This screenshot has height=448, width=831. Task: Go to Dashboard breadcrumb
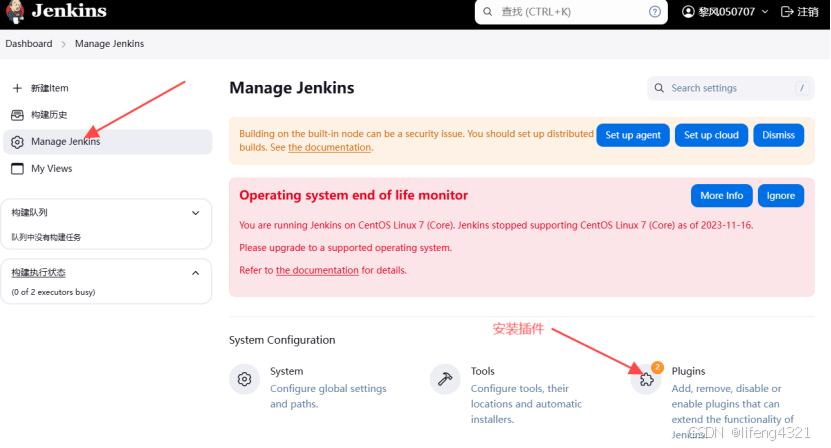point(29,43)
